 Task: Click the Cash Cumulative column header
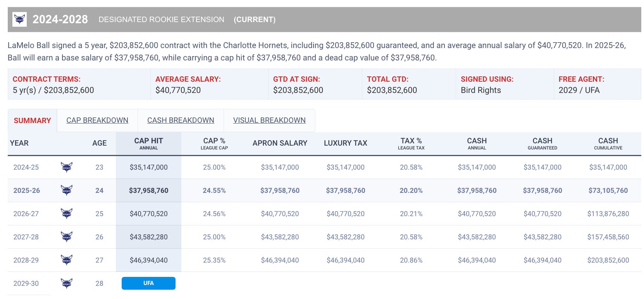click(x=608, y=143)
